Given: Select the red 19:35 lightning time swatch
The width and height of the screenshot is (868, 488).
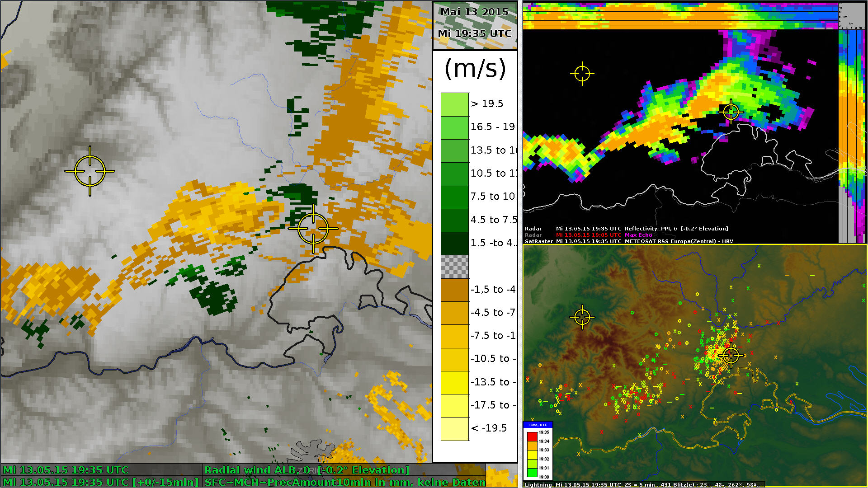Looking at the screenshot, I should [x=532, y=436].
